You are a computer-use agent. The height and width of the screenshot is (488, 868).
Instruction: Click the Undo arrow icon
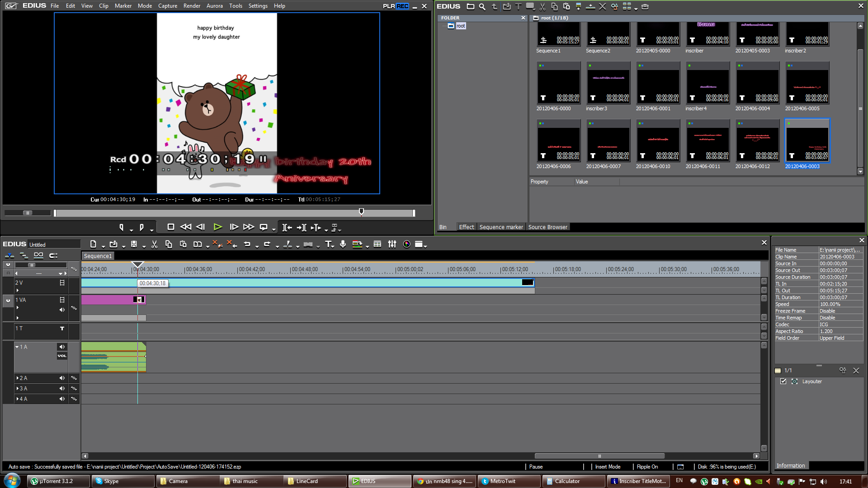pyautogui.click(x=247, y=244)
